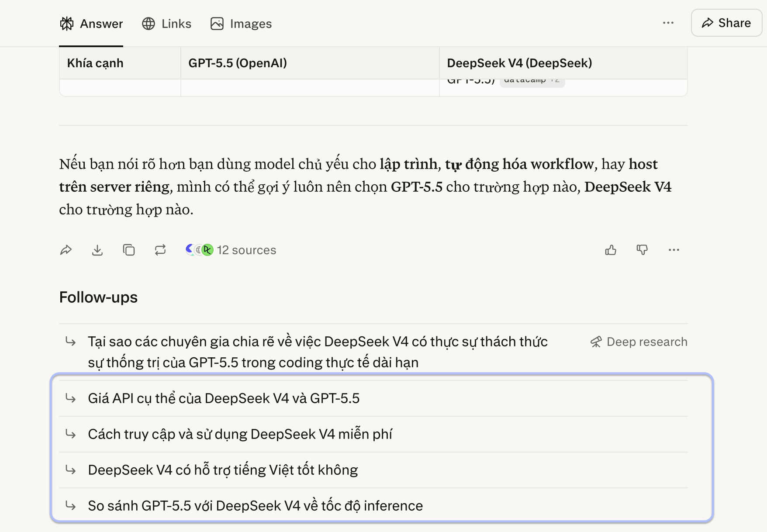
Task: Download the answer with the export icon
Action: pyautogui.click(x=97, y=250)
